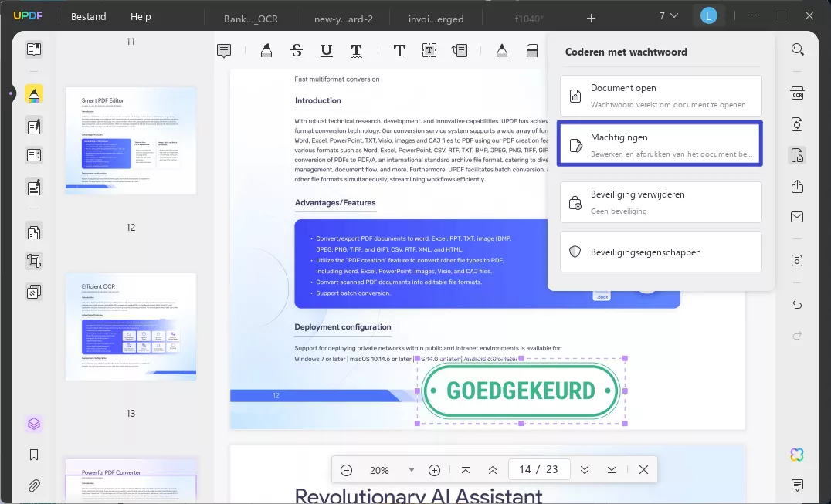
Task: Switch to the Bank..._OCR tab
Action: (251, 19)
